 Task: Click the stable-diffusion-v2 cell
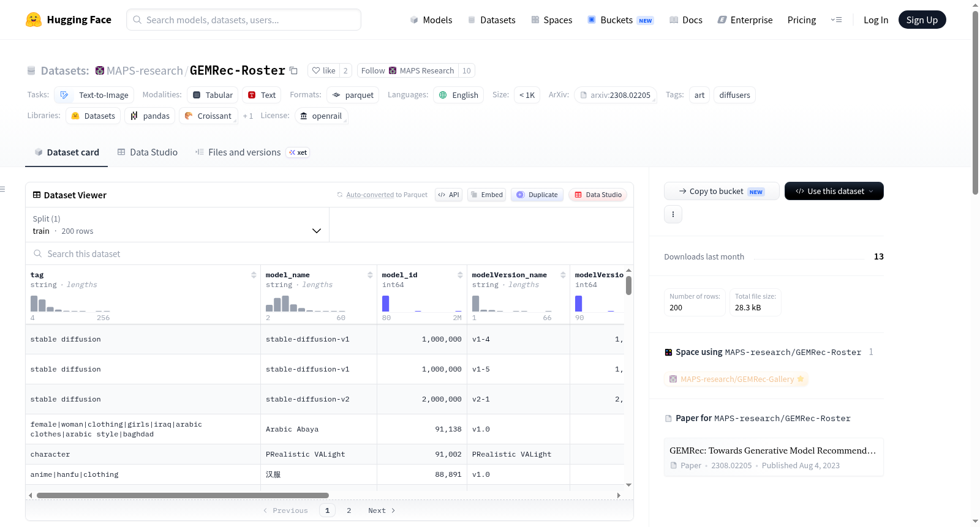318,399
